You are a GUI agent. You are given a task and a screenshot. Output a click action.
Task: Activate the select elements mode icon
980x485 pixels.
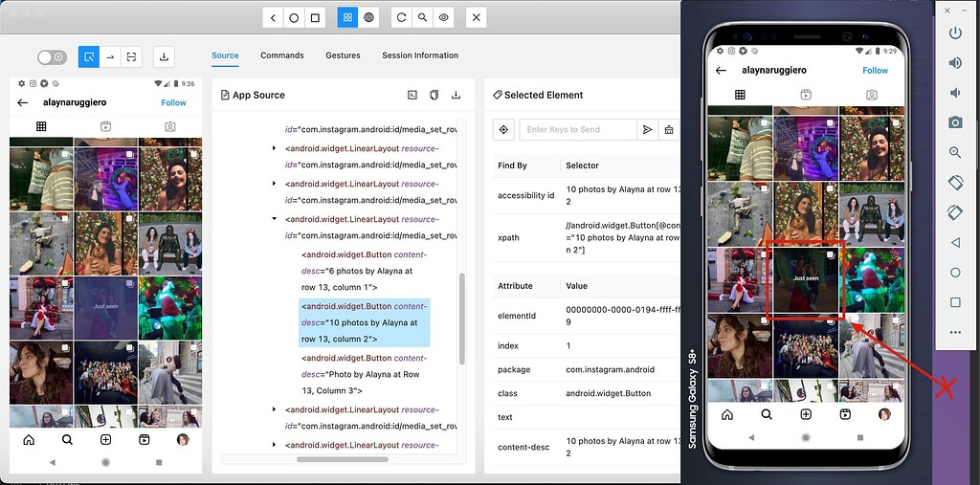coord(89,57)
